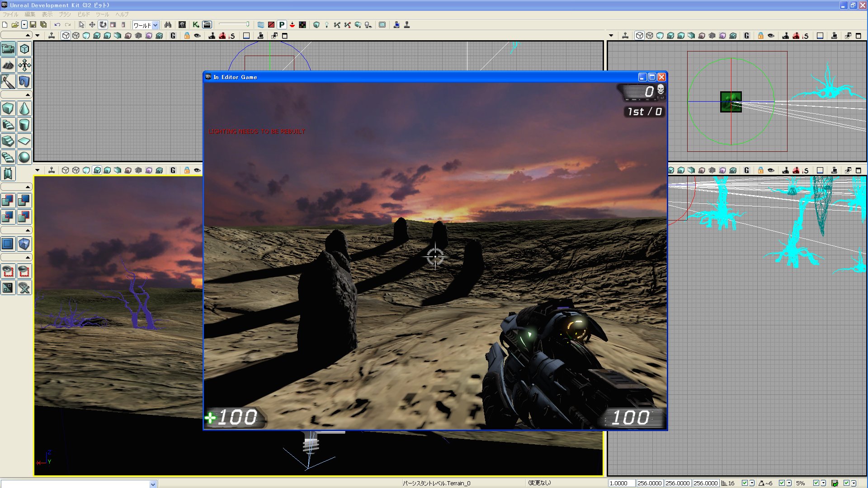Click the PIE Play level P button
The image size is (868, 488).
tap(282, 25)
